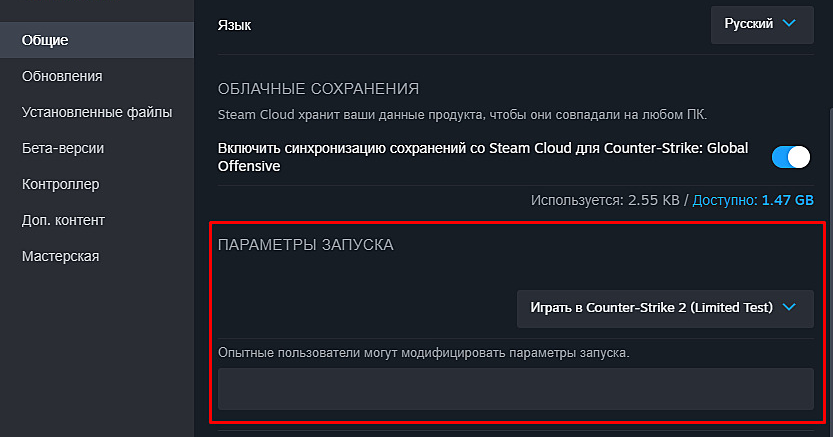Viewport: 833px width, 437px height.
Task: Click the chevron on the launch selection dropdown
Action: pyautogui.click(x=789, y=308)
